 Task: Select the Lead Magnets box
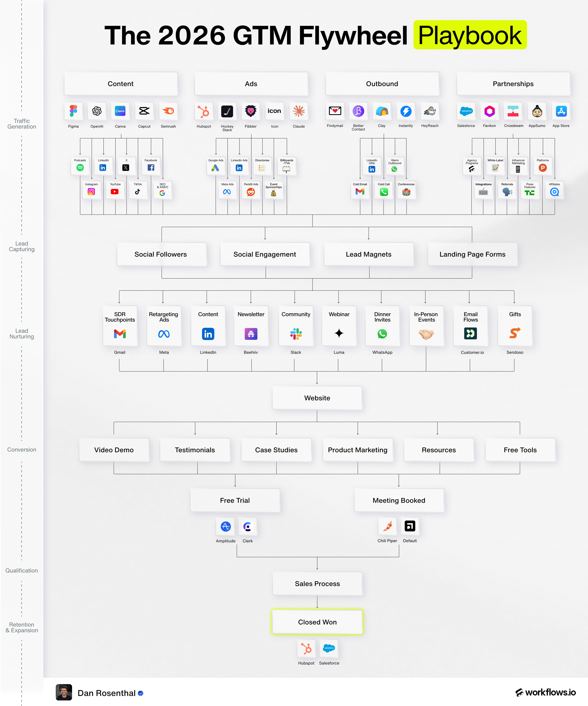[369, 254]
